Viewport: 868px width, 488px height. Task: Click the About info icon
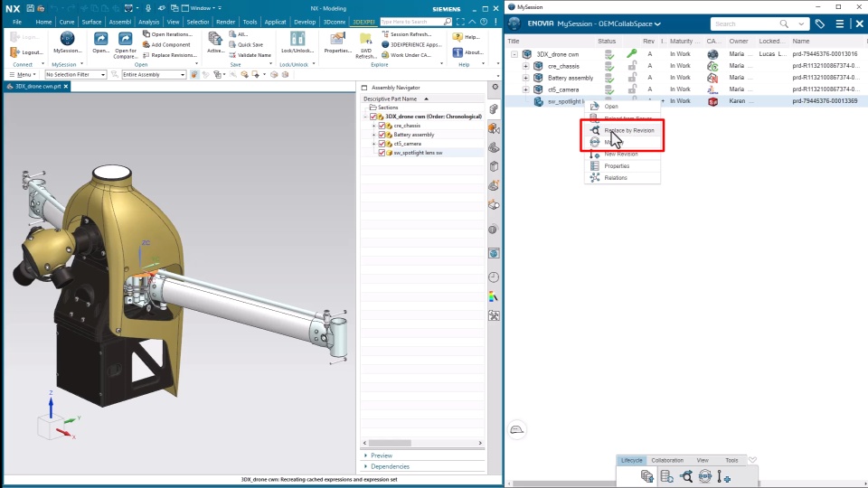click(458, 52)
